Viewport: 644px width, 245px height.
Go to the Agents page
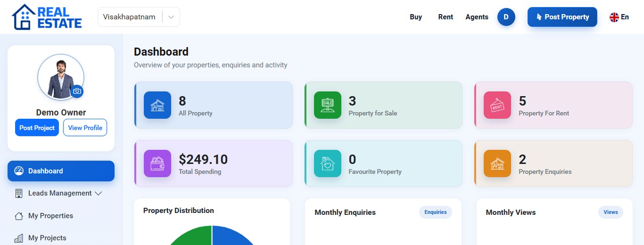click(476, 17)
